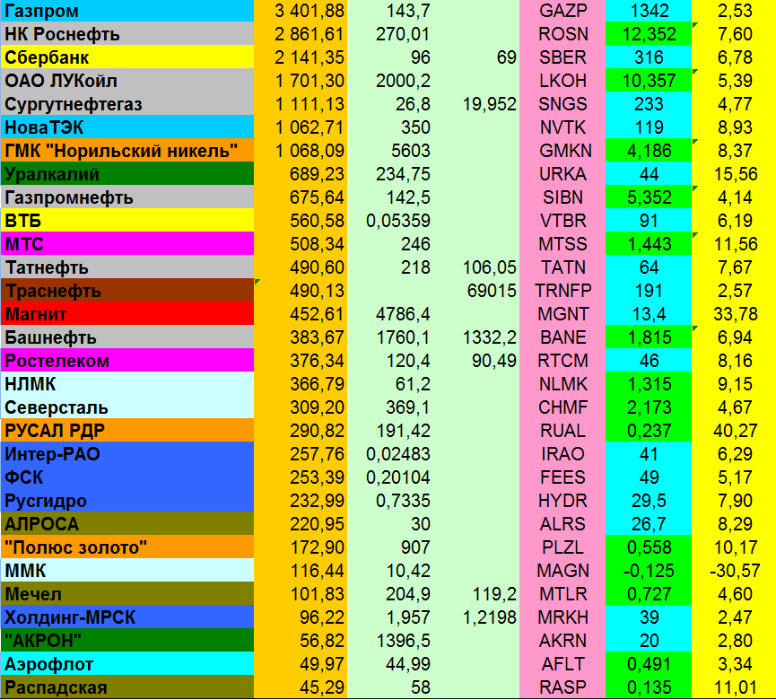Select the magenta МТС cell
The height and width of the screenshot is (700, 776).
(127, 243)
